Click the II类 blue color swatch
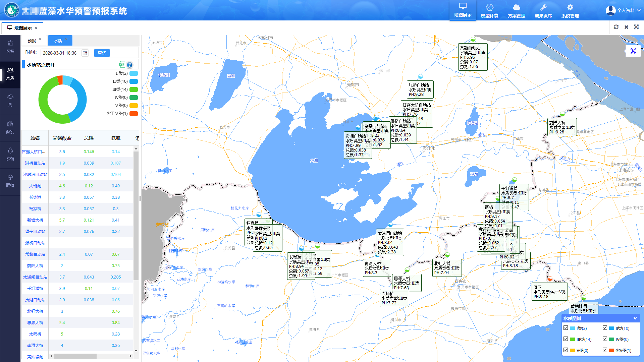The width and height of the screenshot is (644, 362). coord(133,81)
